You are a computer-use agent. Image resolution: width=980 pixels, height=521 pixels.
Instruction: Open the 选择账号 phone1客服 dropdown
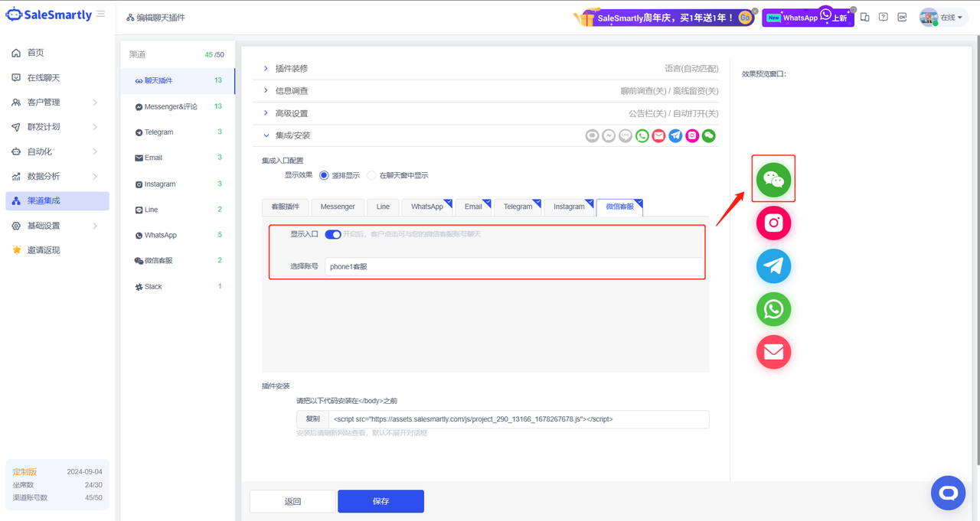(x=514, y=266)
